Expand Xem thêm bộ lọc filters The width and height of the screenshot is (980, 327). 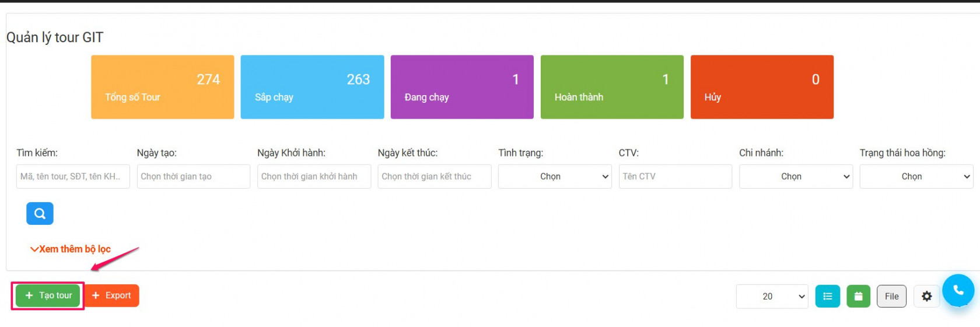pyautogui.click(x=71, y=249)
